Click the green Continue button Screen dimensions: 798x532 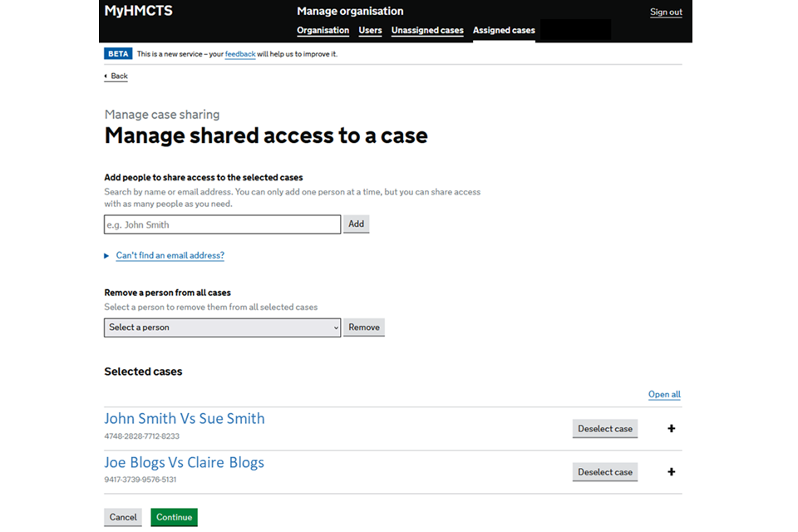(174, 517)
